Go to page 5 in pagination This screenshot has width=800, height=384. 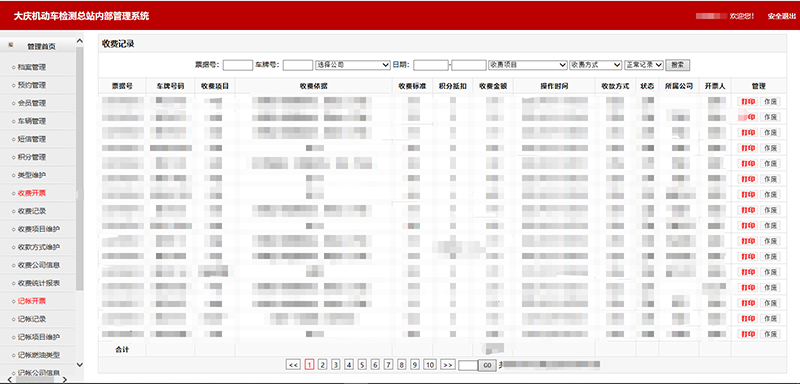tap(362, 365)
